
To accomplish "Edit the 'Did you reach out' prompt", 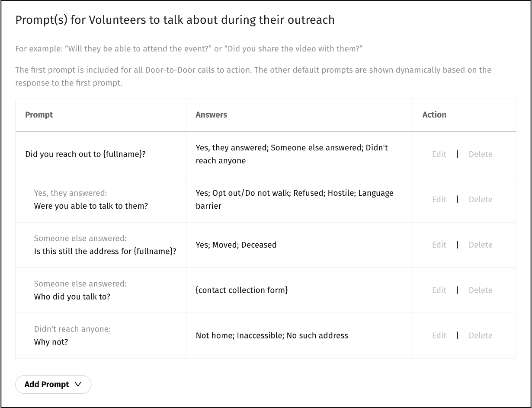I will (439, 154).
